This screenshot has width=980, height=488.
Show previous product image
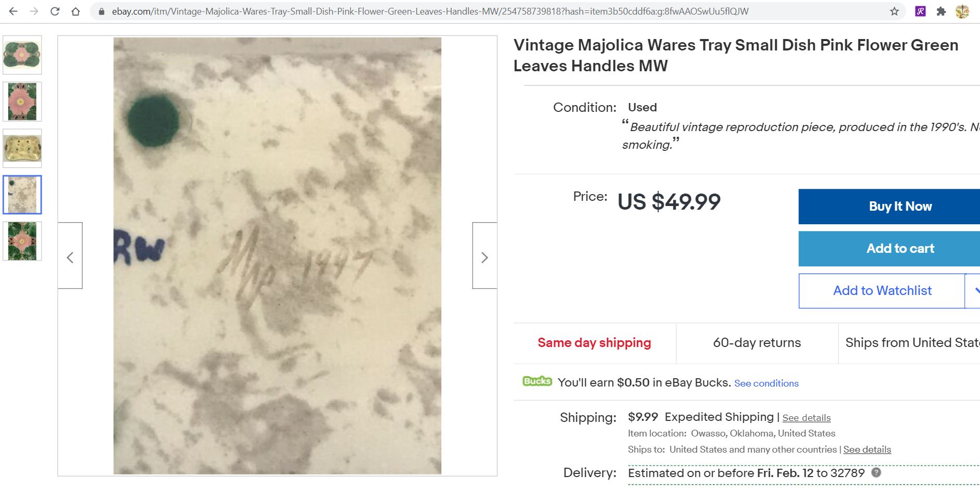coord(70,256)
